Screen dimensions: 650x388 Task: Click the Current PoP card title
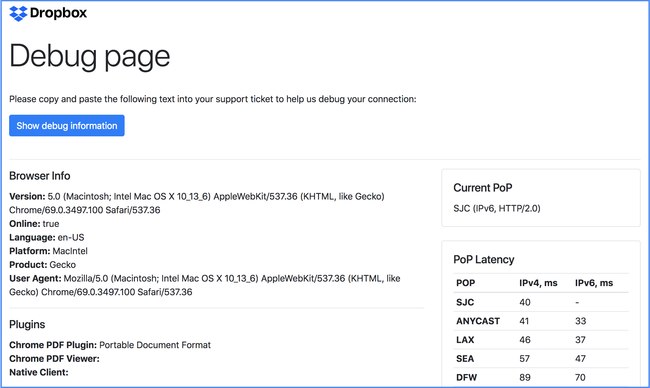click(x=483, y=188)
